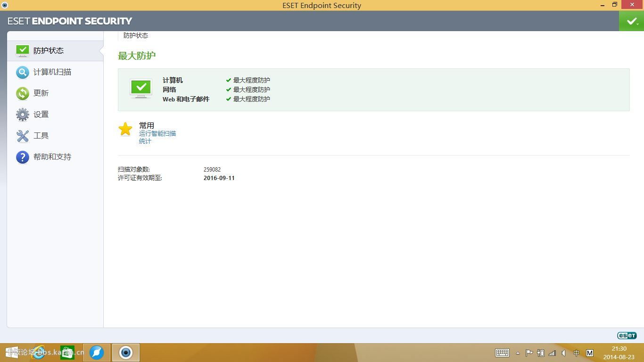The height and width of the screenshot is (362, 644).
Task: Run a smart scan via 运行智能扫描 link
Action: [157, 133]
